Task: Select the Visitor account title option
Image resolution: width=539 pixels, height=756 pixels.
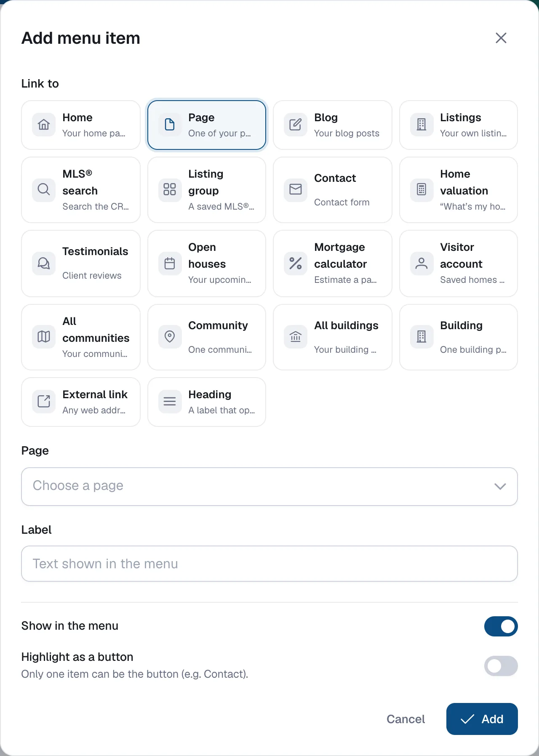Action: [461, 256]
